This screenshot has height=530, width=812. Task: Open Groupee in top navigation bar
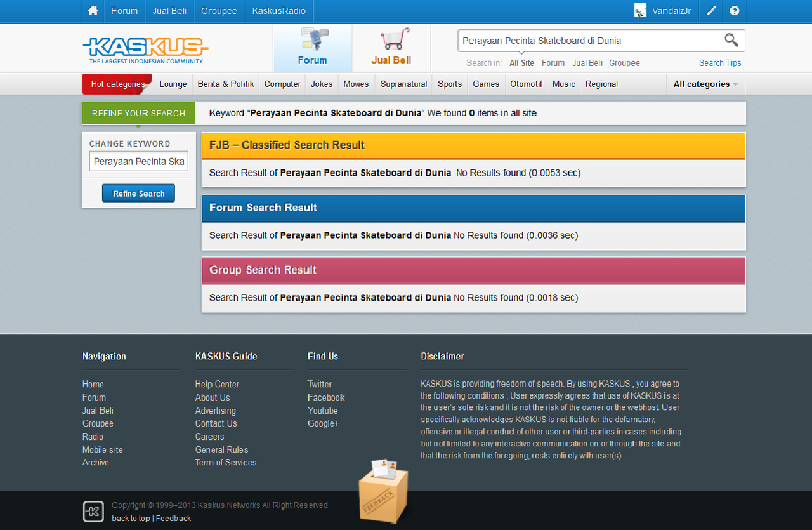tap(219, 11)
